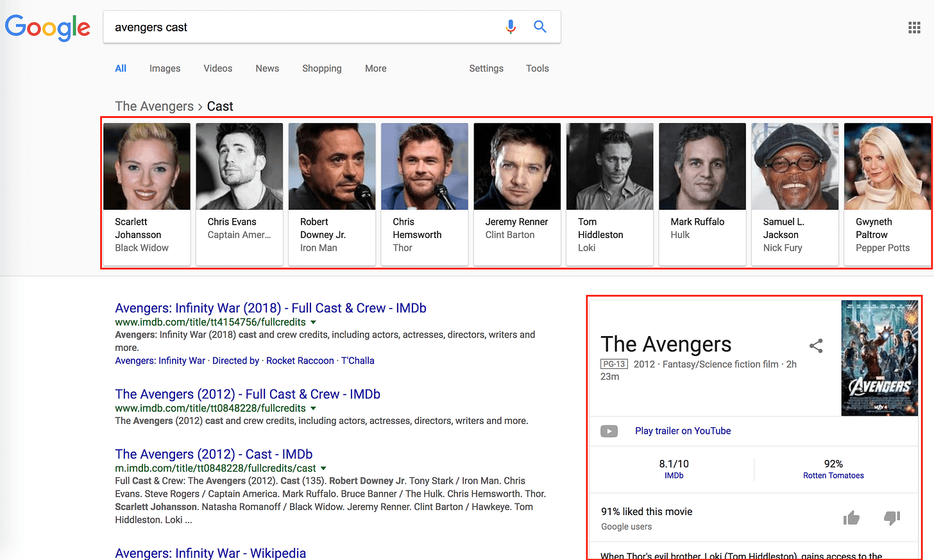Switch to Shopping tab

[322, 69]
